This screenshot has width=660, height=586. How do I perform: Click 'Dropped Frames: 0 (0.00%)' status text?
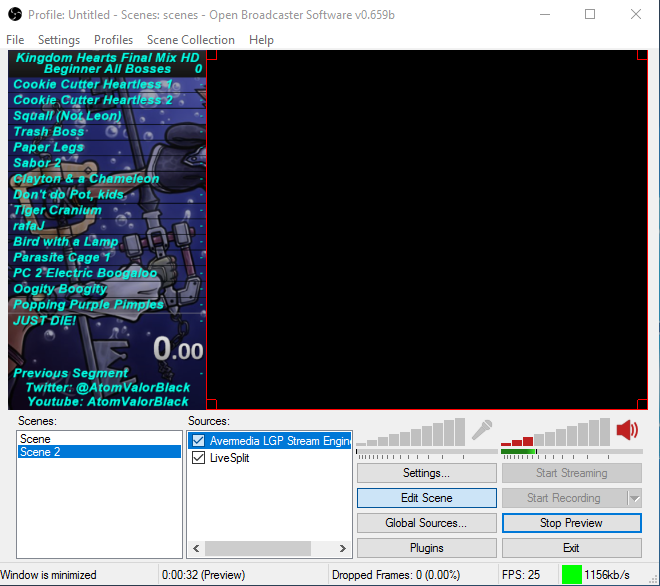[396, 575]
